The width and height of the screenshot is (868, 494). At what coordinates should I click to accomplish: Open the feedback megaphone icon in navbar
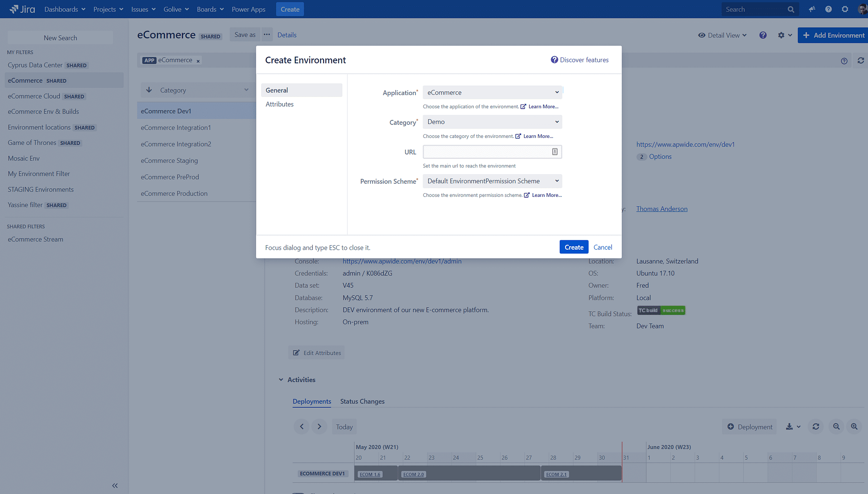click(x=811, y=9)
